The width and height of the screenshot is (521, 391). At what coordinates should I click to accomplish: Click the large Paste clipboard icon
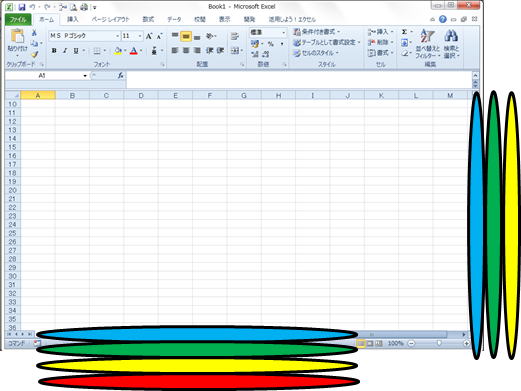coord(17,36)
